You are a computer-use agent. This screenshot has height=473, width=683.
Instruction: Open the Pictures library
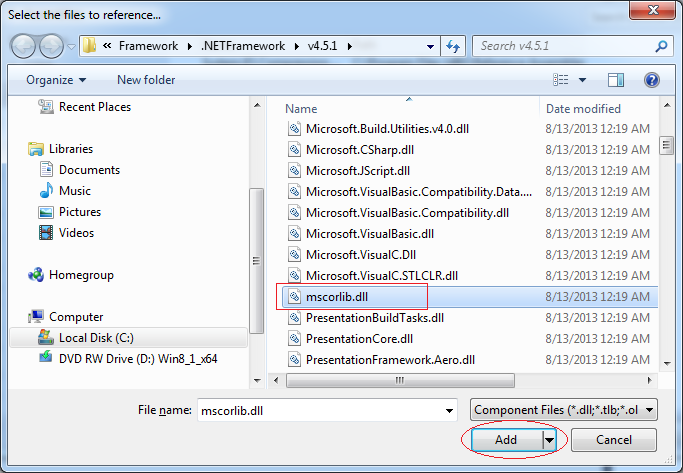click(x=70, y=212)
